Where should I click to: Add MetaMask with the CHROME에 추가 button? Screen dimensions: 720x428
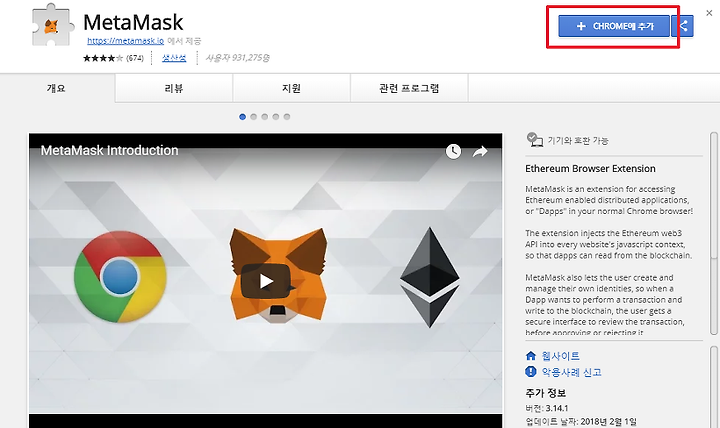tap(614, 26)
